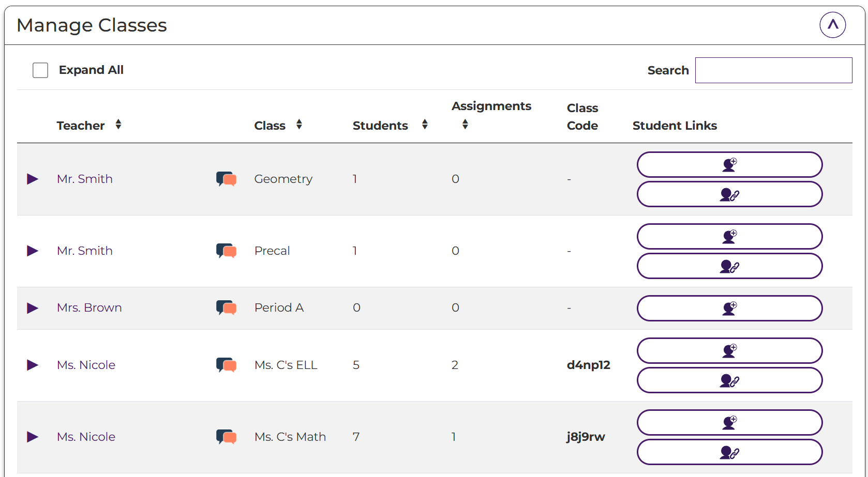868x477 pixels.
Task: Add student button for Geometry class
Action: coord(729,165)
